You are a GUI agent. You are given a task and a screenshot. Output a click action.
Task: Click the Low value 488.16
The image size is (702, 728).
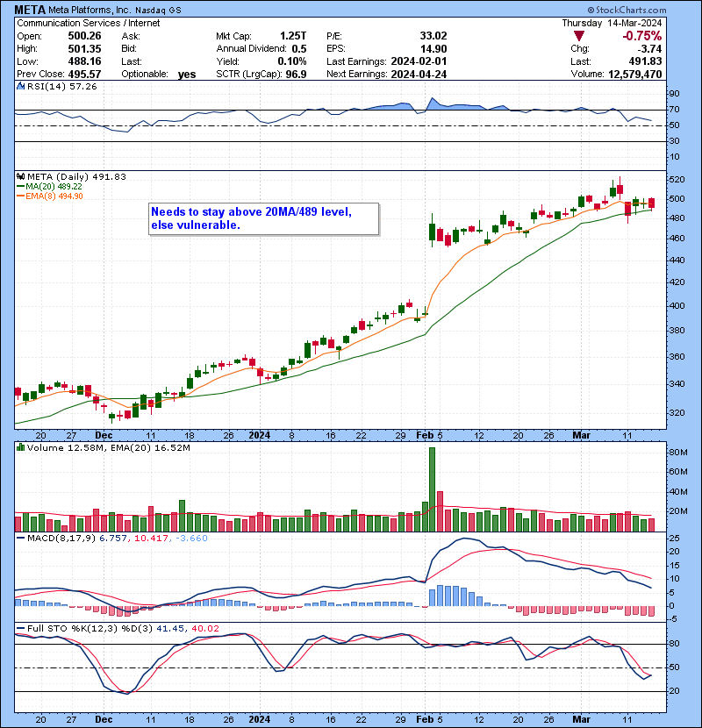pos(84,61)
